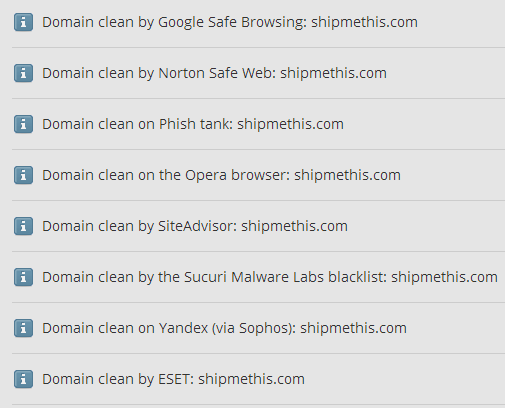
Task: Click info icon beside Google Safe Browsing result
Action: [x=23, y=22]
